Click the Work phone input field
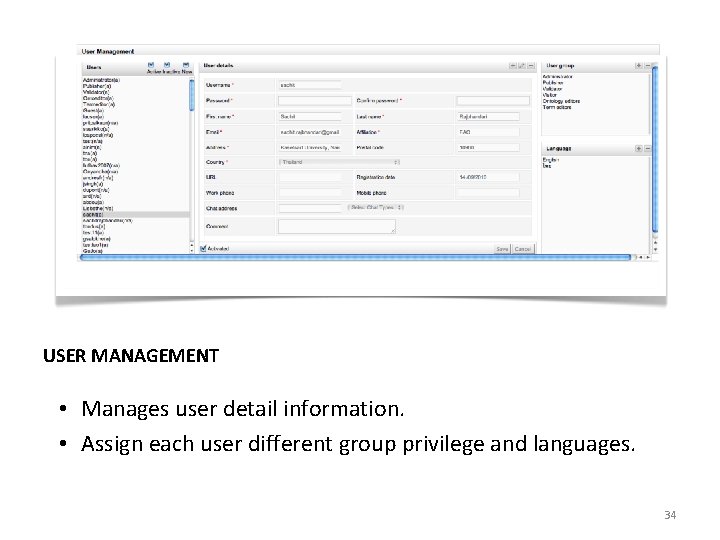The height and width of the screenshot is (540, 720). click(x=310, y=193)
